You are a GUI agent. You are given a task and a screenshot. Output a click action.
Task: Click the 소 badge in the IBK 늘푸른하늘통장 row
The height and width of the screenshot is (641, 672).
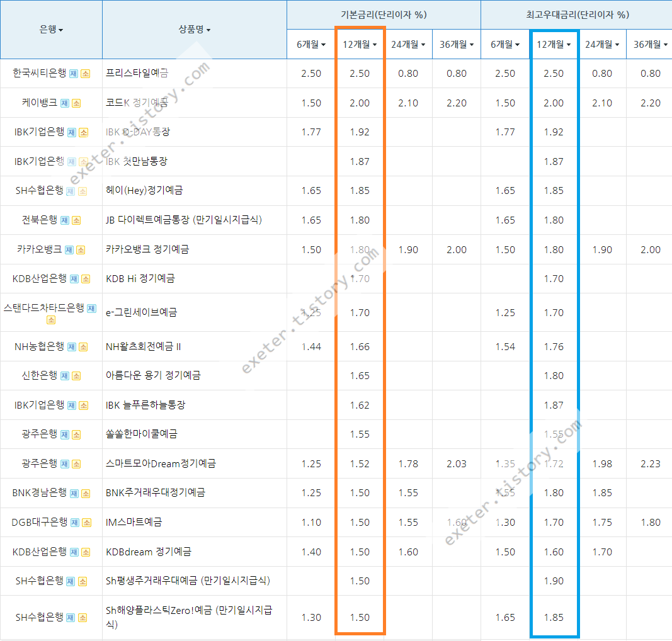84,406
